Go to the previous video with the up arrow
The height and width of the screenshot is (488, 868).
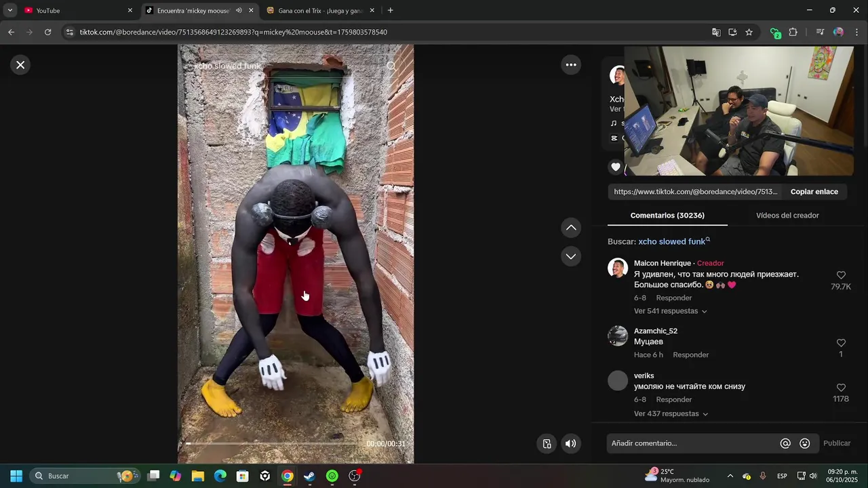click(x=571, y=228)
